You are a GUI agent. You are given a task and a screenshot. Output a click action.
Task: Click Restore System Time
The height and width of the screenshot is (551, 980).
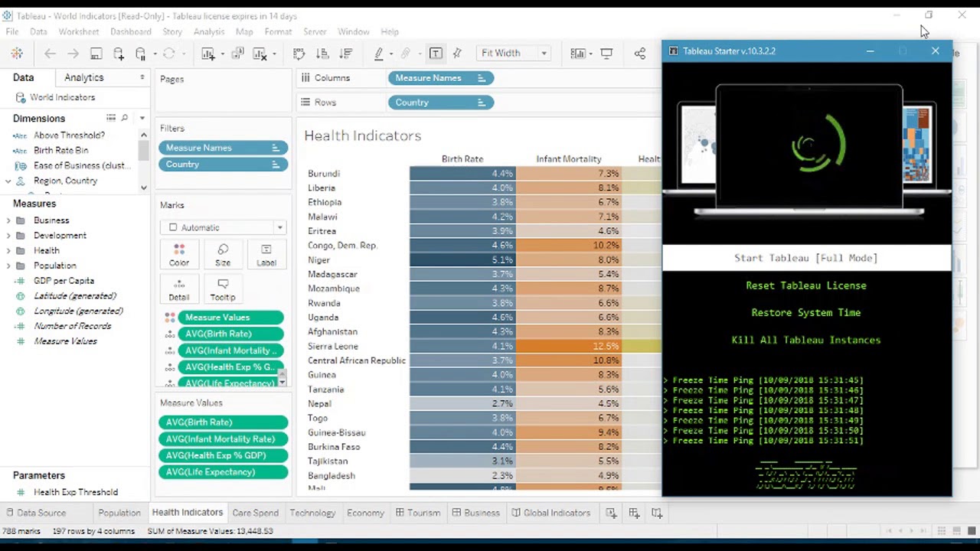pyautogui.click(x=806, y=312)
